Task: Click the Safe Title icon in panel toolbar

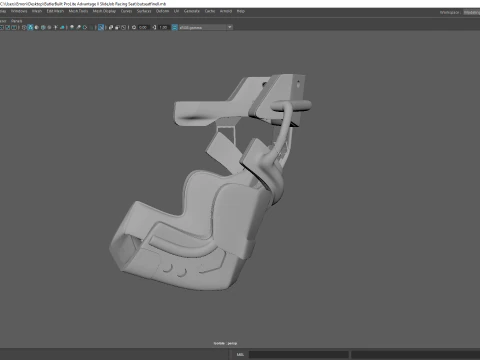Action: (14, 27)
